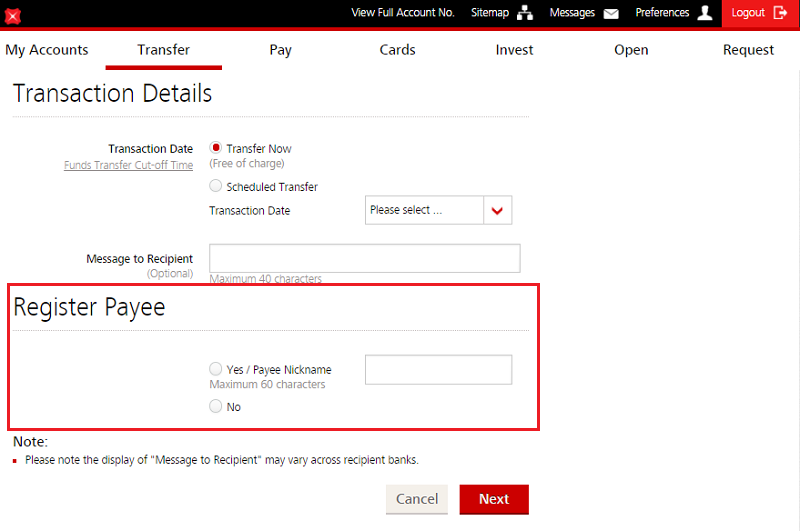Expand the Transaction Date red chevron

[497, 211]
